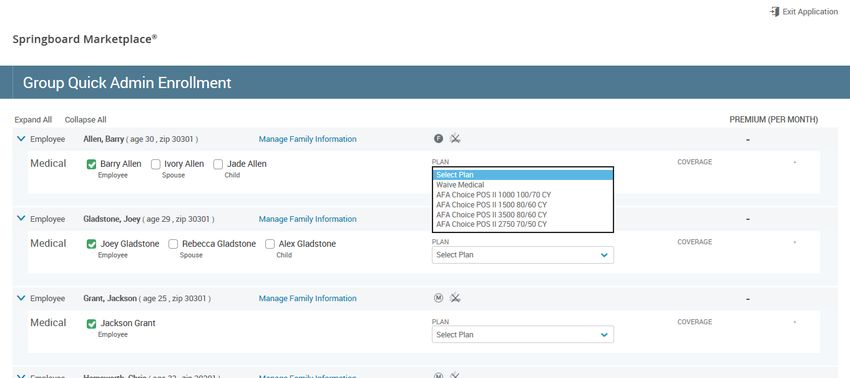This screenshot has height=378, width=850.
Task: Choose Waive Medical from the plan list
Action: click(523, 185)
